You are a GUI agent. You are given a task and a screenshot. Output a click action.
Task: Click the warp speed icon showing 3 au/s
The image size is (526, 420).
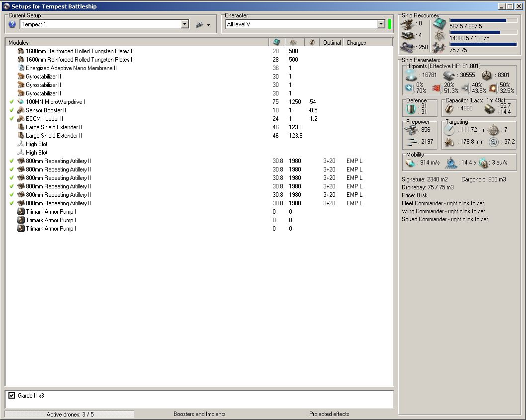click(483, 163)
